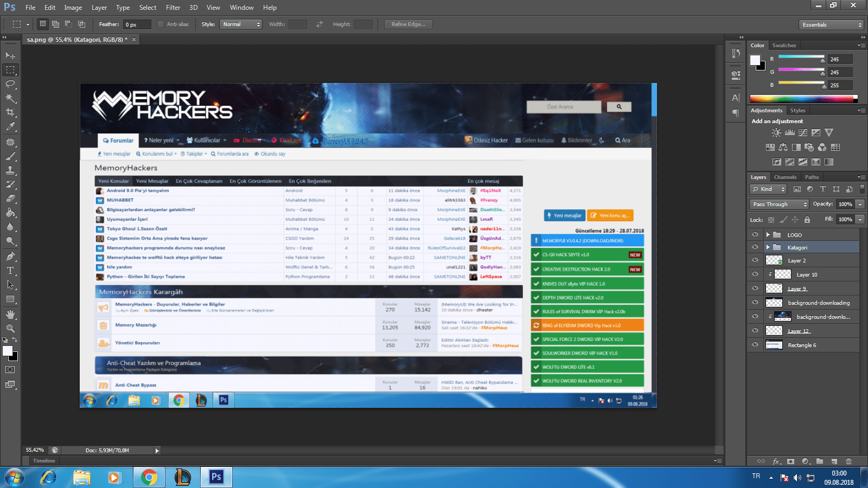Click the Feather input field
The width and height of the screenshot is (868, 488).
(137, 24)
